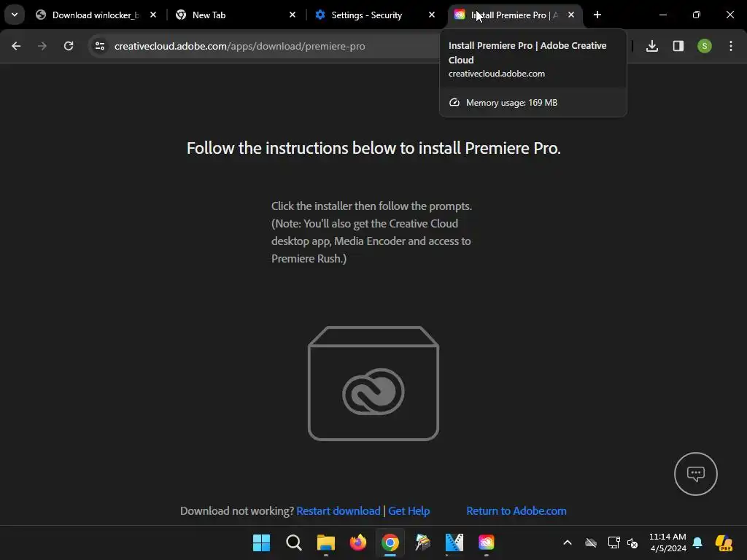Click the Restart download link
This screenshot has width=747, height=560.
click(x=338, y=511)
